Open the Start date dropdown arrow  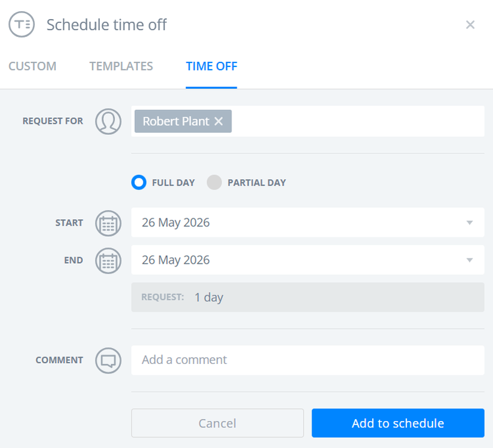(469, 223)
